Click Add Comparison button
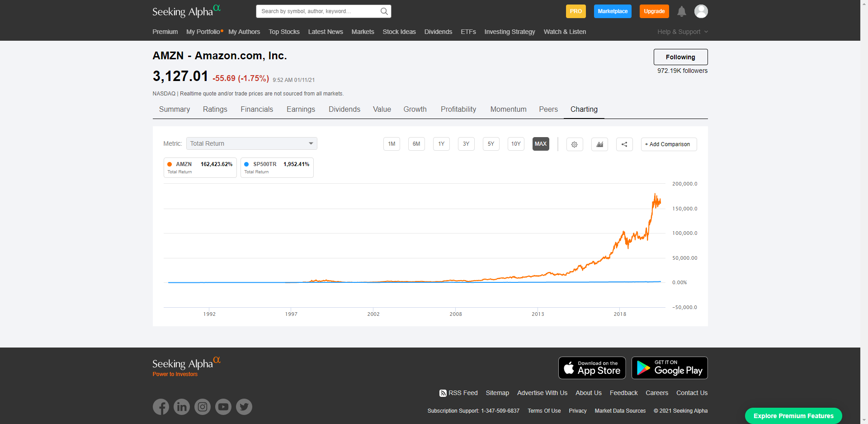The image size is (868, 424). coord(669,144)
